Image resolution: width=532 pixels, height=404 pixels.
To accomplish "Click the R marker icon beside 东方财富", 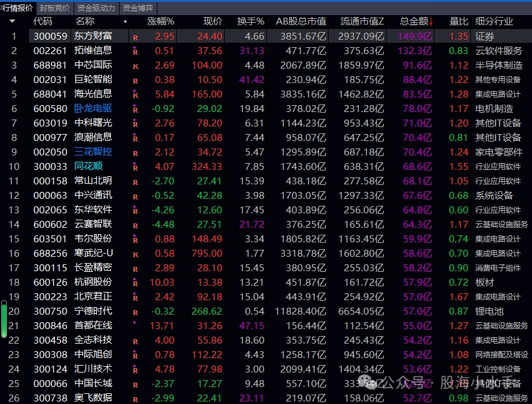I will click(135, 37).
